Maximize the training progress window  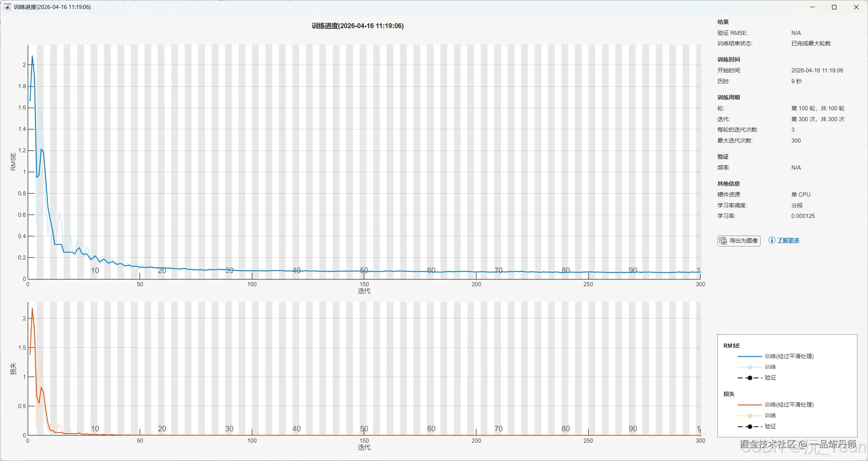tap(834, 7)
